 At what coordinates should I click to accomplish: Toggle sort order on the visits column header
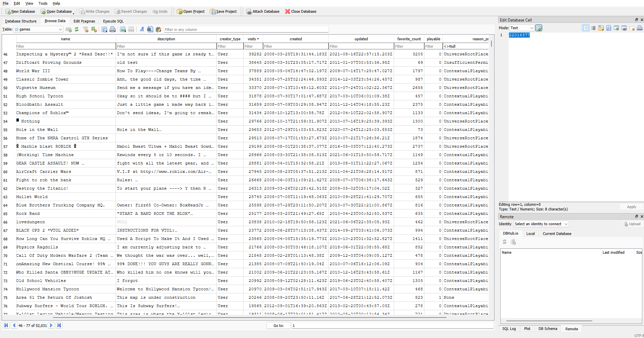coord(253,39)
